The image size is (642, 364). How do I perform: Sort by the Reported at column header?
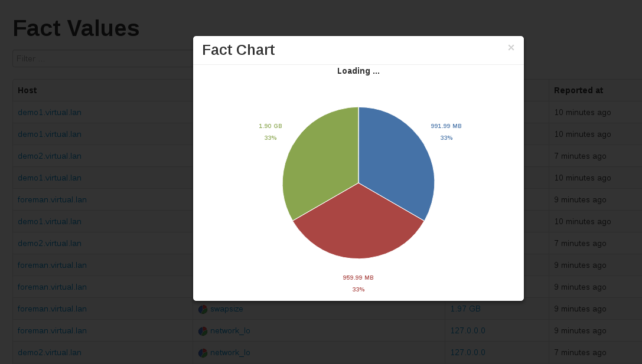point(579,90)
